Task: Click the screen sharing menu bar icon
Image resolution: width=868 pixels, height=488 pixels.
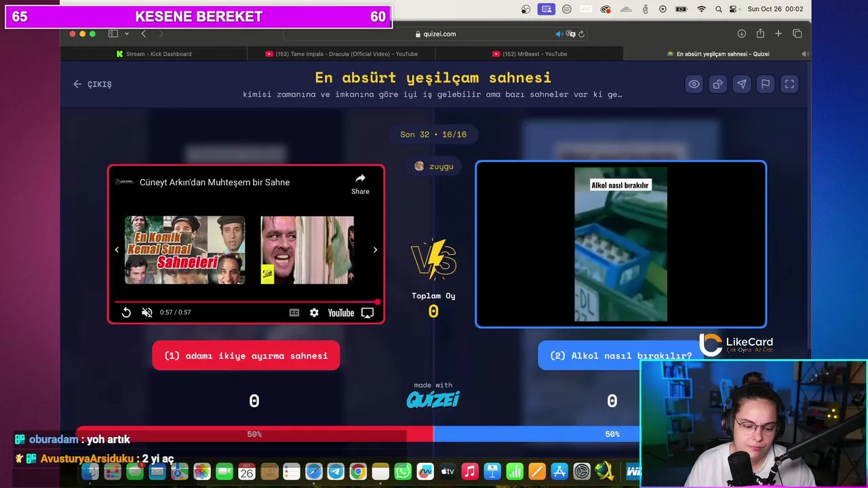Action: [x=547, y=9]
